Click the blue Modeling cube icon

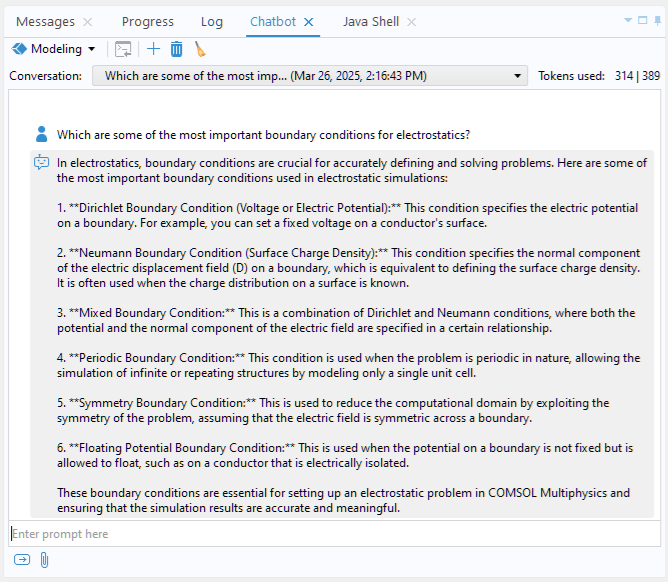19,49
